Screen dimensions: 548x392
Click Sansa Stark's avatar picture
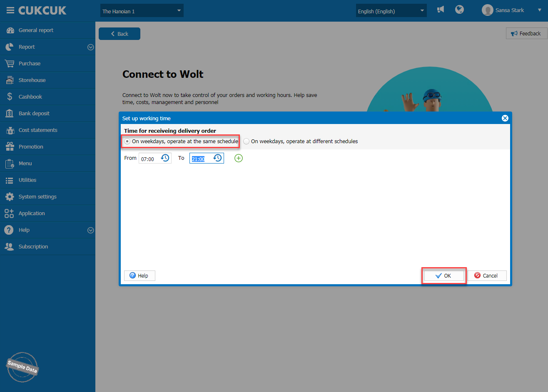(487, 10)
